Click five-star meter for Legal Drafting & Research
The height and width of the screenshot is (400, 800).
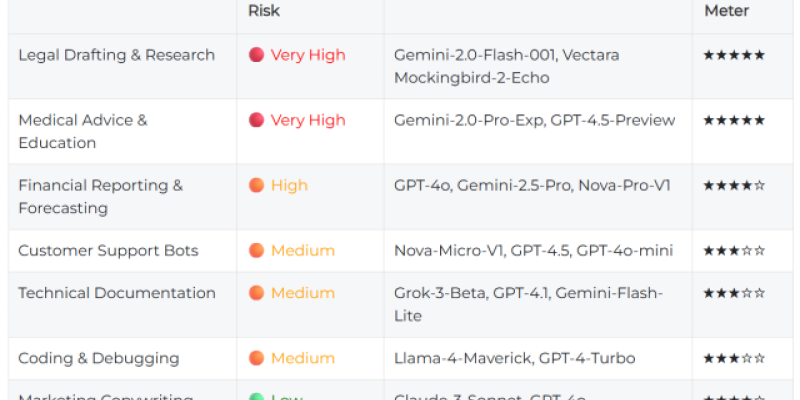(x=734, y=55)
